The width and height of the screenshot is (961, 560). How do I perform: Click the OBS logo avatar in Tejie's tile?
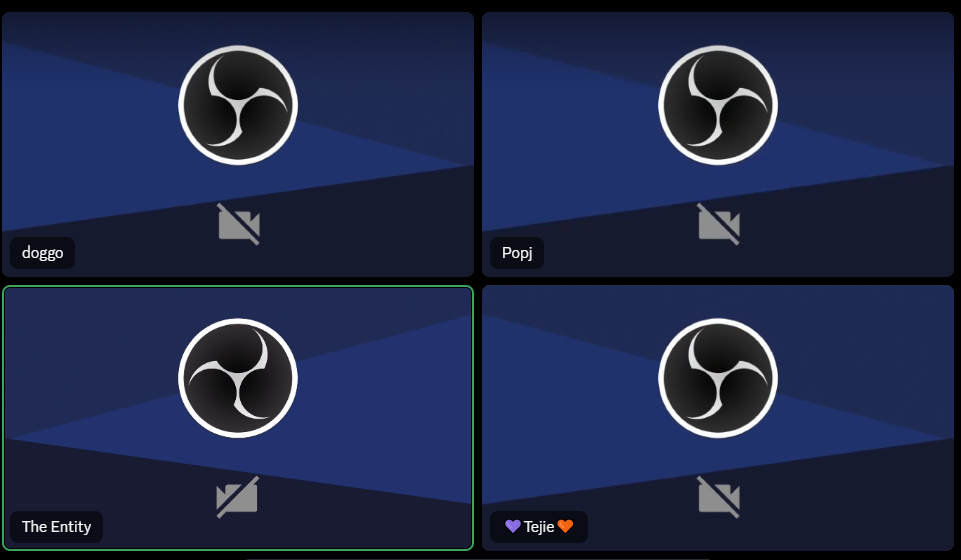point(718,378)
